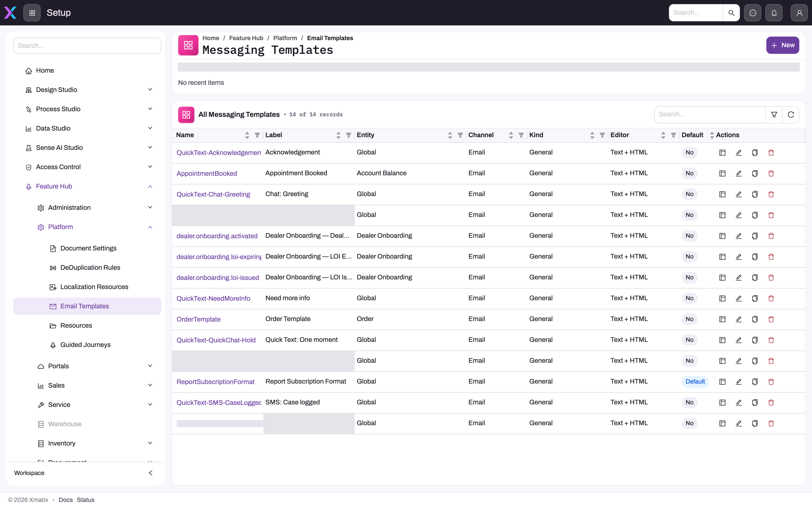Focus the top bar global search field
The width and height of the screenshot is (812, 508).
click(696, 13)
